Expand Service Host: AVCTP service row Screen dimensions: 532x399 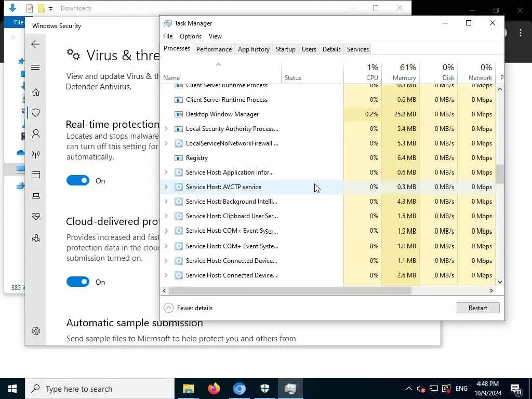(166, 187)
